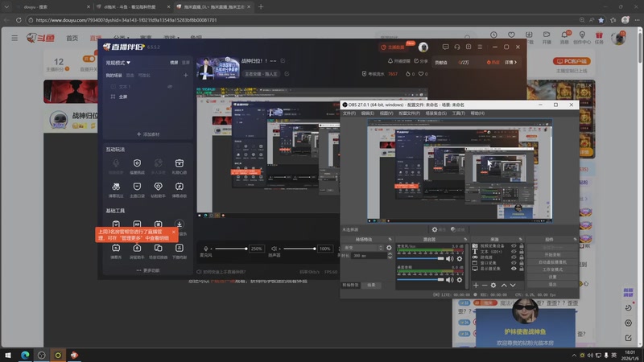Open the Windows Start menu
Image resolution: width=644 pixels, height=362 pixels.
(x=8, y=355)
